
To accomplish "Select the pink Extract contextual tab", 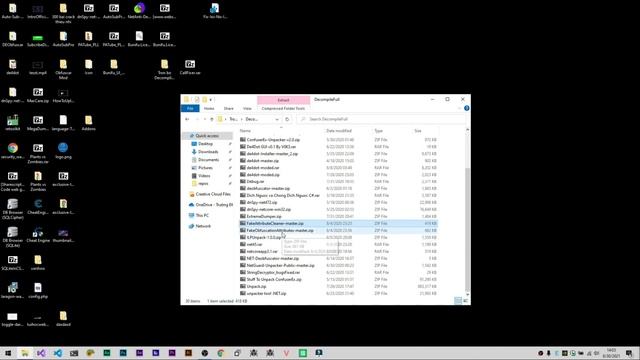I will pos(283,100).
